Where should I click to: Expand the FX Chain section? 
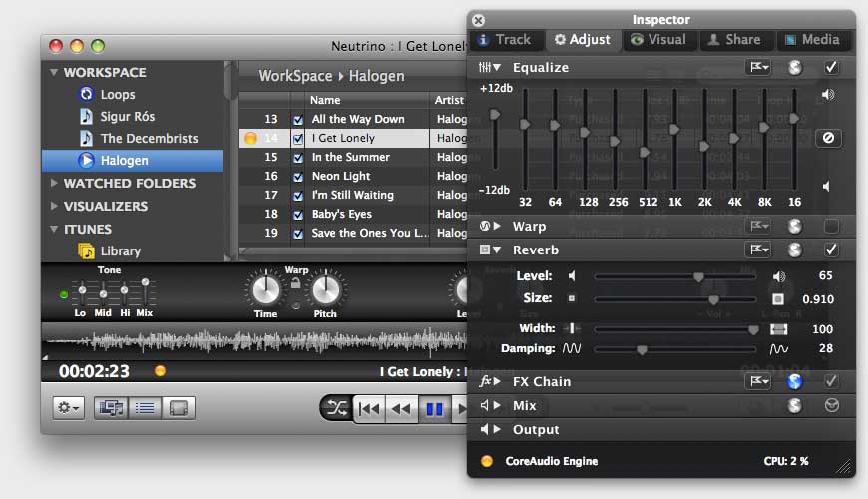[x=497, y=381]
